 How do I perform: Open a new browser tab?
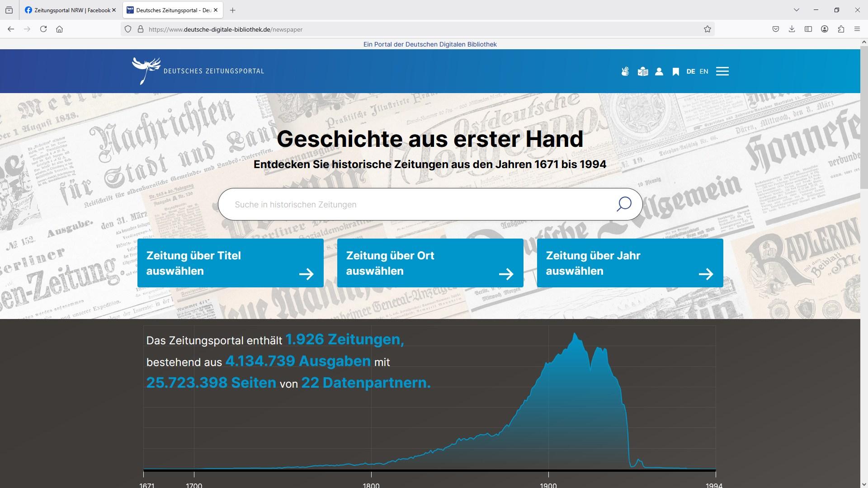tap(232, 10)
